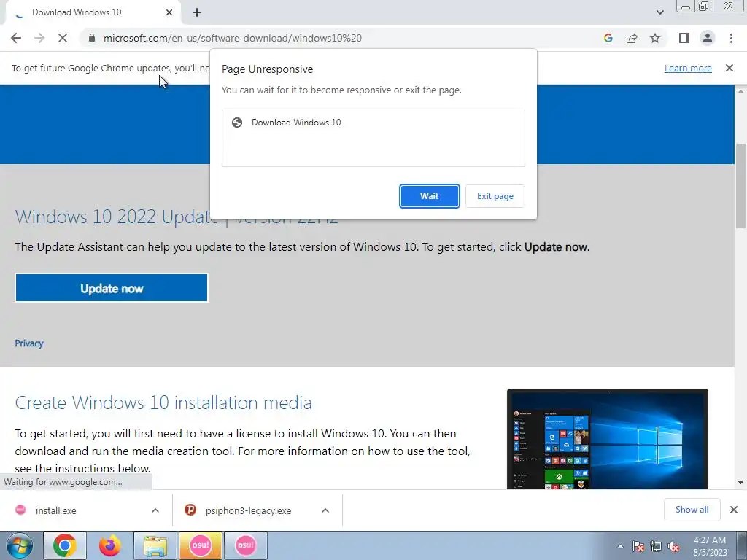Click the Windows 10 2022 Update heading
The image size is (747, 560).
click(x=177, y=217)
